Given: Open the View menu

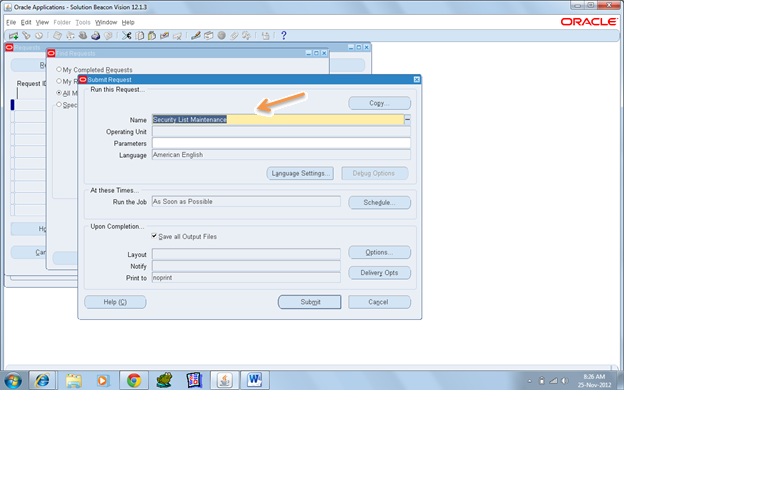Looking at the screenshot, I should tap(42, 23).
